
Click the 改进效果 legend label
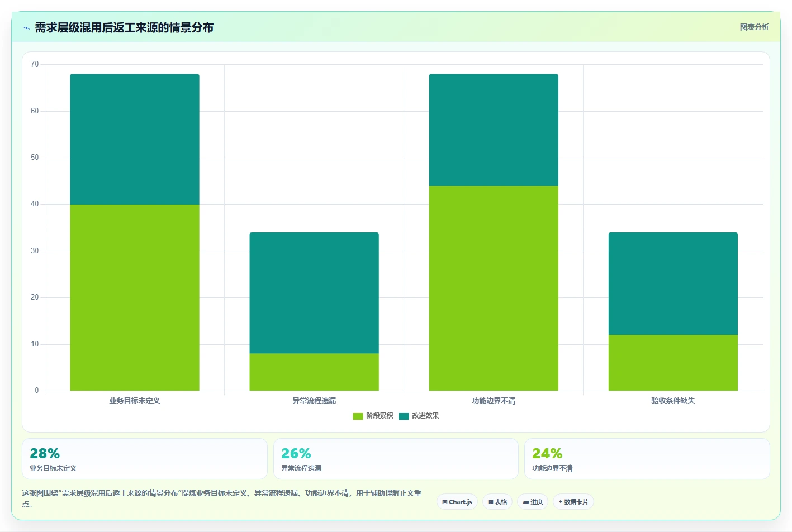(425, 416)
